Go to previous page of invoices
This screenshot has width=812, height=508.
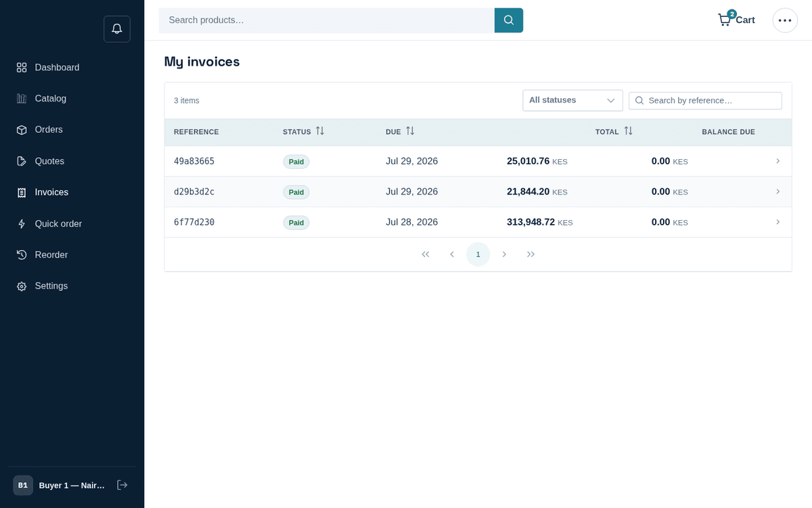tap(452, 254)
